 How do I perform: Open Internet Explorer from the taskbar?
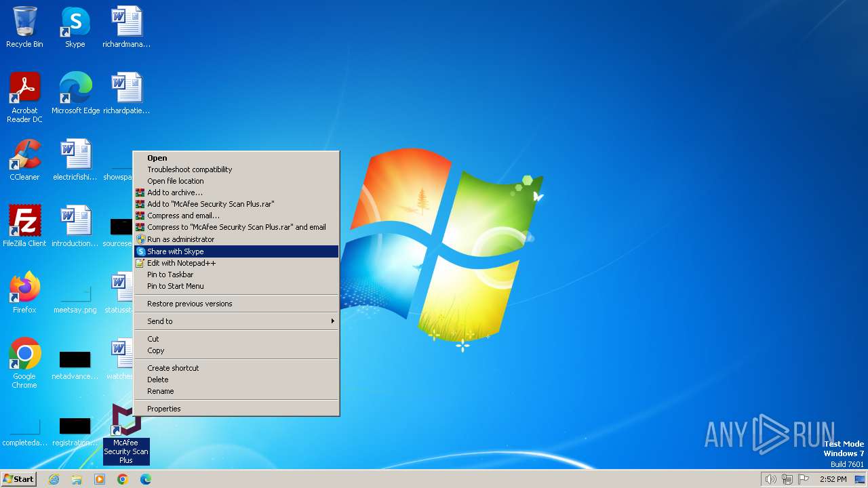pos(54,479)
